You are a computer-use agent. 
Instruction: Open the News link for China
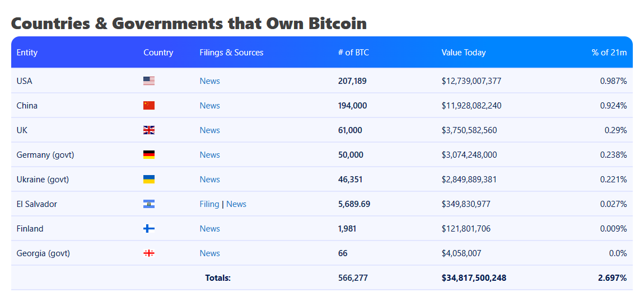pos(209,106)
